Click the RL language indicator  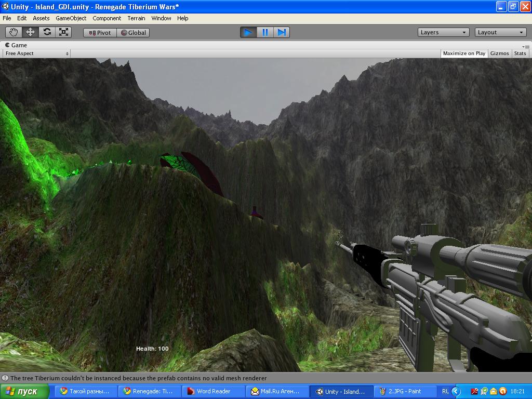coord(445,392)
